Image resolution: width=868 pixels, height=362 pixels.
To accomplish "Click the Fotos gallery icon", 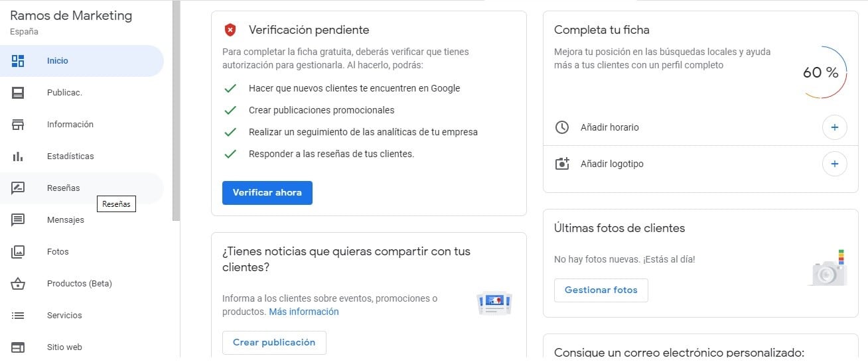I will point(18,252).
